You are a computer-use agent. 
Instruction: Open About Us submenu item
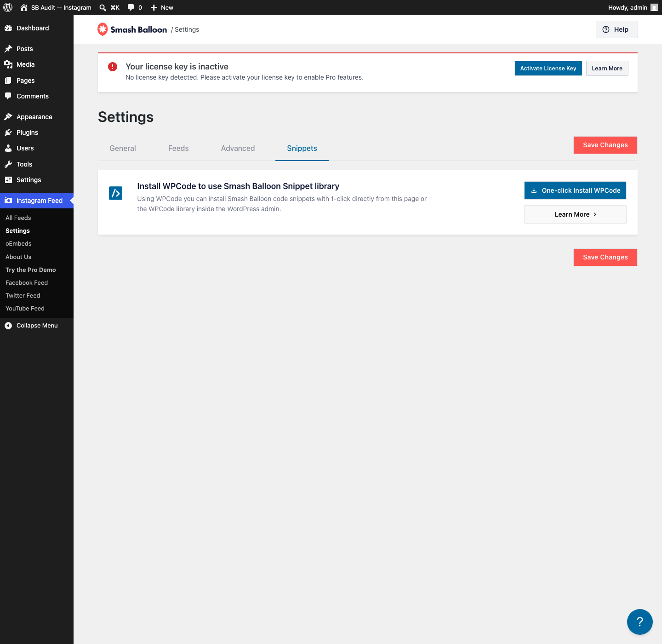pos(18,257)
